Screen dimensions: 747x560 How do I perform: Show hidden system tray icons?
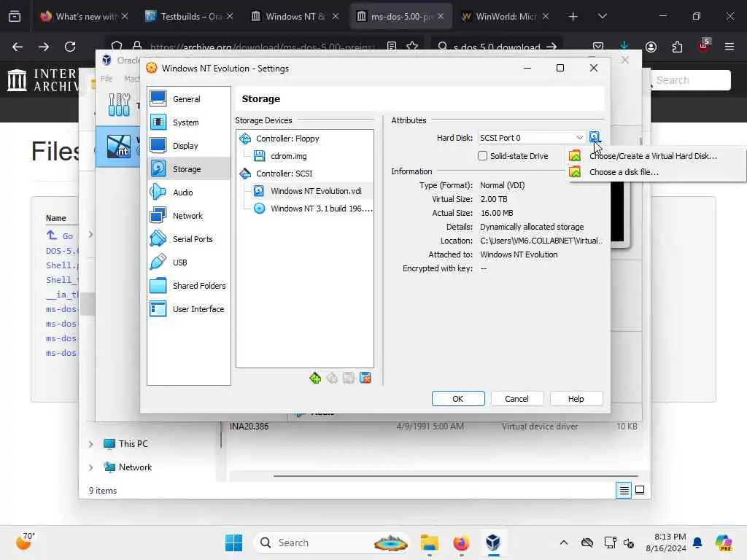564,542
